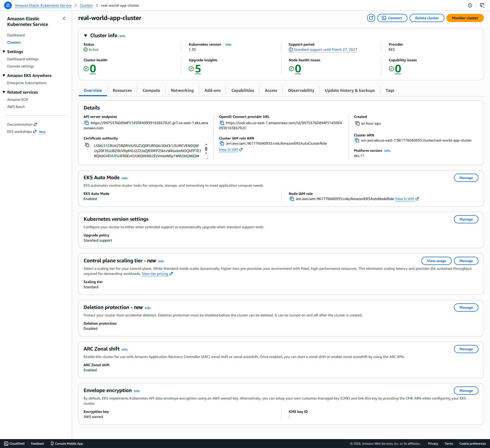Collapse the Settings sidebar group
This screenshot has height=448, width=490.
[4, 52]
